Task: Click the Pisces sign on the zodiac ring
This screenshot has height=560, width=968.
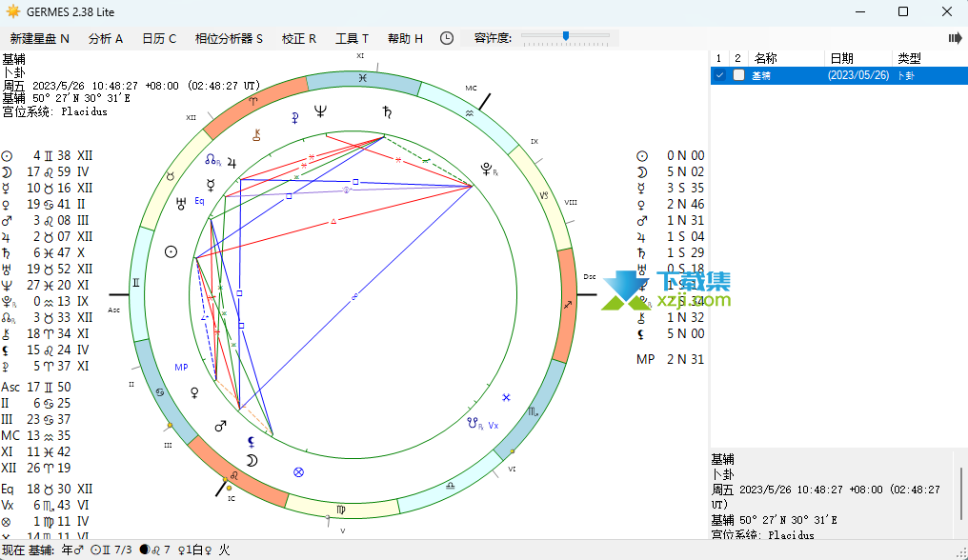Action: (362, 78)
